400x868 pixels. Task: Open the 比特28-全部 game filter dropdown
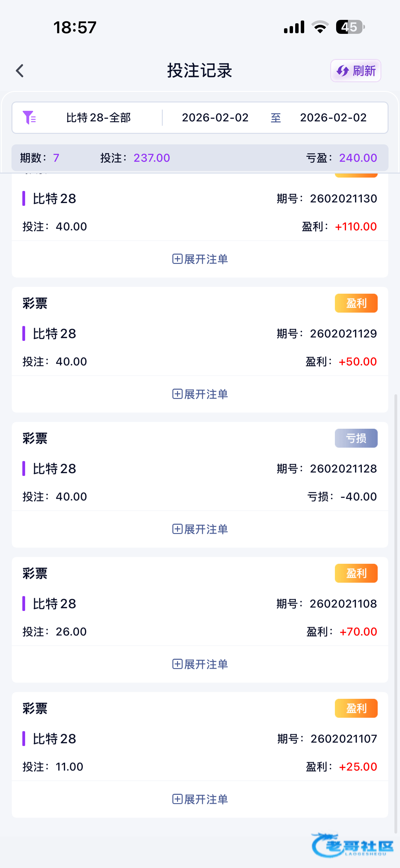click(98, 118)
